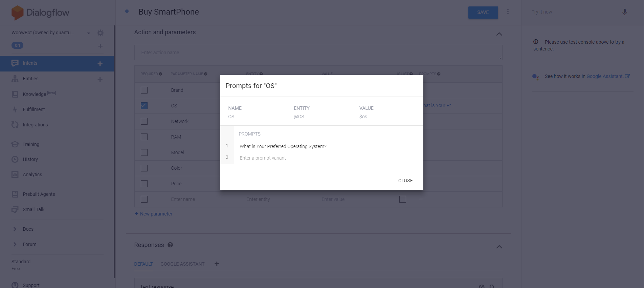
Task: Open Integrations from the sidebar
Action: 35,125
